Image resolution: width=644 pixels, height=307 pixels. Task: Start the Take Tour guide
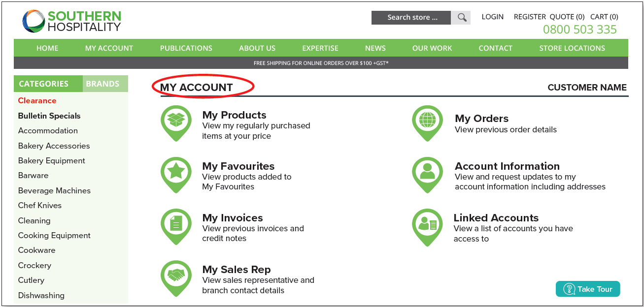(588, 289)
